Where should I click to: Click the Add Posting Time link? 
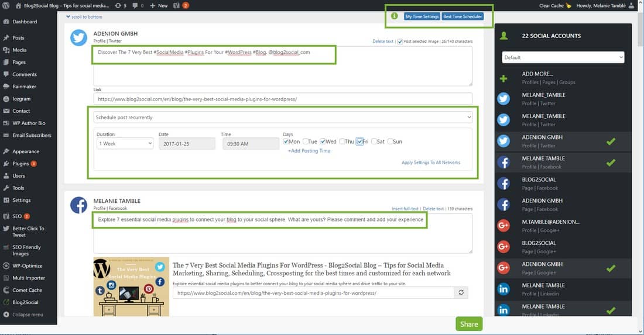click(309, 151)
